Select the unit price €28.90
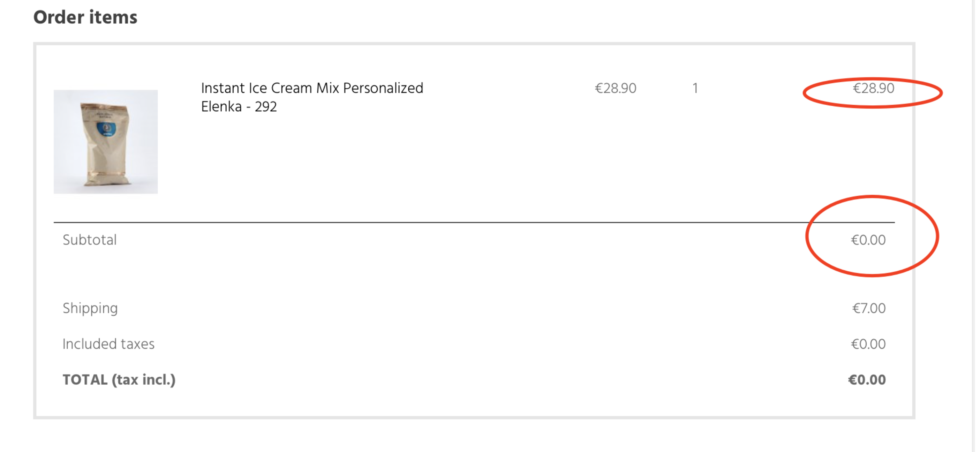This screenshot has width=980, height=452. click(615, 88)
